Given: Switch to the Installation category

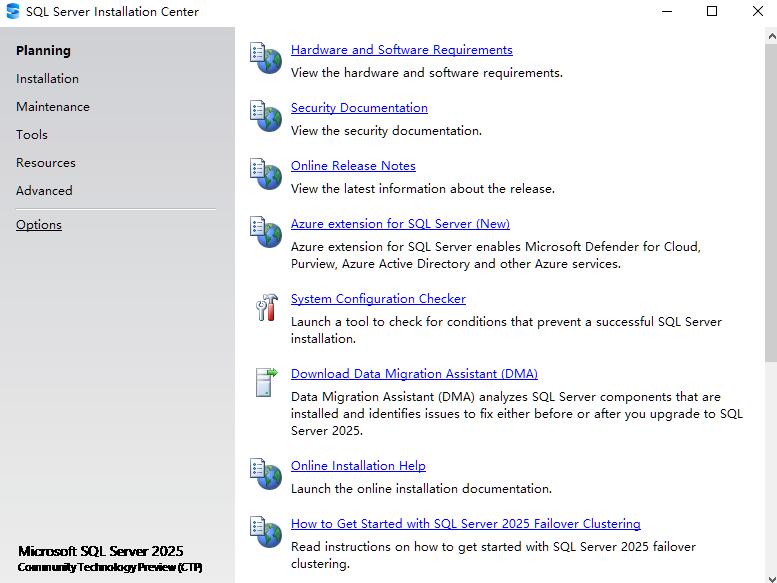Looking at the screenshot, I should pyautogui.click(x=47, y=79).
